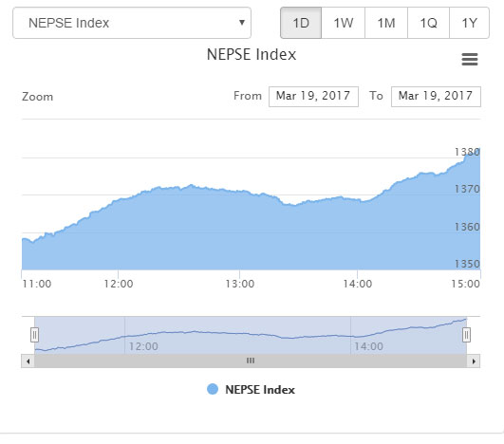Click the 14:00 x-axis label

[x=358, y=284]
